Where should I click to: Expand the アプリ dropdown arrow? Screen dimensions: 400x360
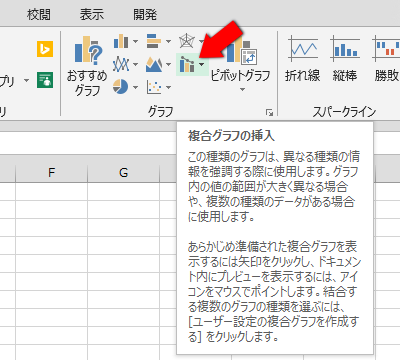pos(26,80)
